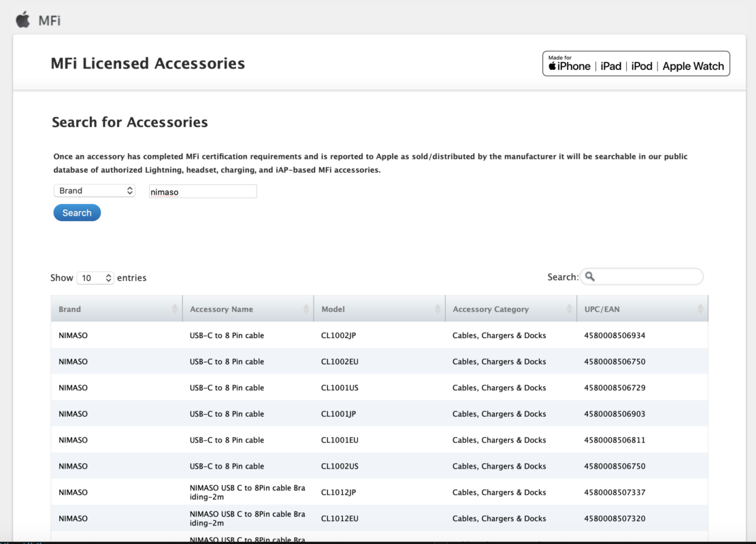This screenshot has width=756, height=544.
Task: Open the Brand search-type dropdown
Action: coord(95,191)
